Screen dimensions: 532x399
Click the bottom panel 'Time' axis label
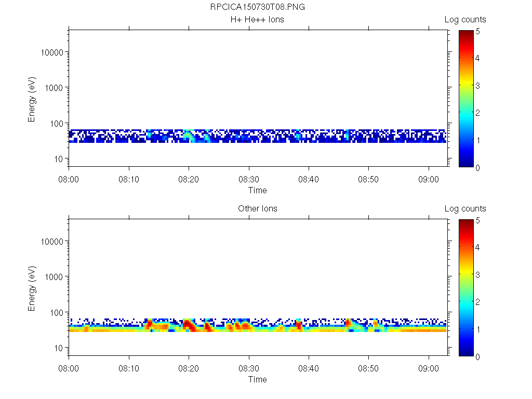(x=258, y=379)
